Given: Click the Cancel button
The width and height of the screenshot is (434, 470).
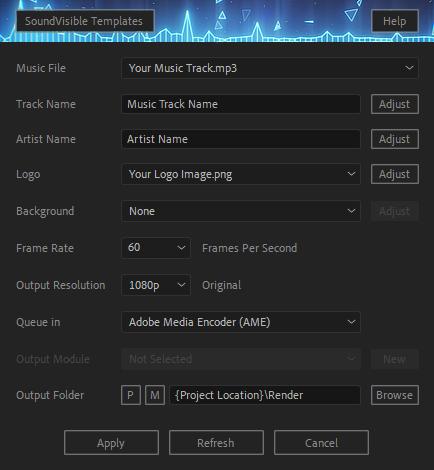Looking at the screenshot, I should (321, 443).
